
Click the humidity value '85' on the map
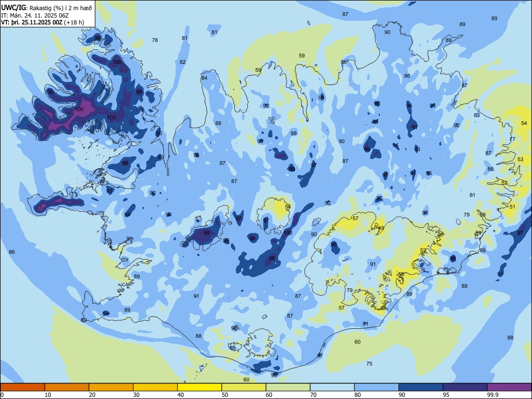[232, 347]
